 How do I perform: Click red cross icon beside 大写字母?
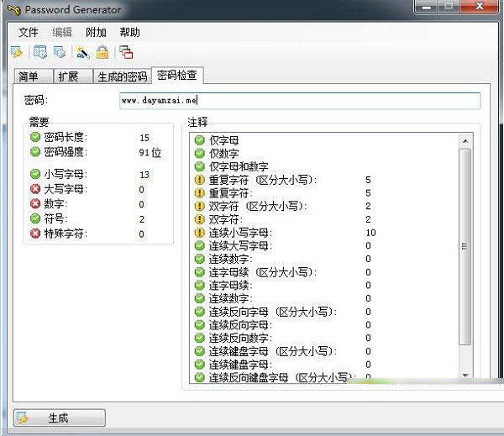coord(35,189)
